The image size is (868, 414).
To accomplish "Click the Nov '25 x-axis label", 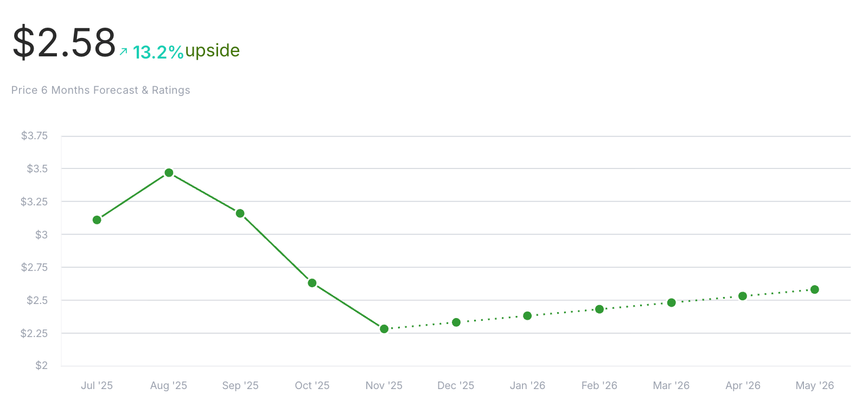I will pos(384,385).
